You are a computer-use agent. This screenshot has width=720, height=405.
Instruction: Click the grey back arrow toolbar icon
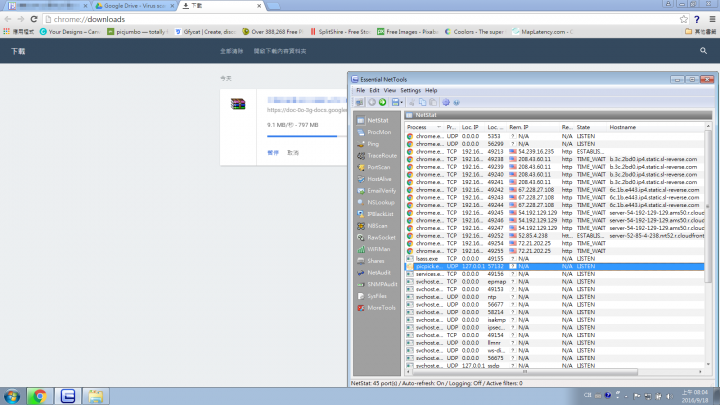pyautogui.click(x=372, y=102)
